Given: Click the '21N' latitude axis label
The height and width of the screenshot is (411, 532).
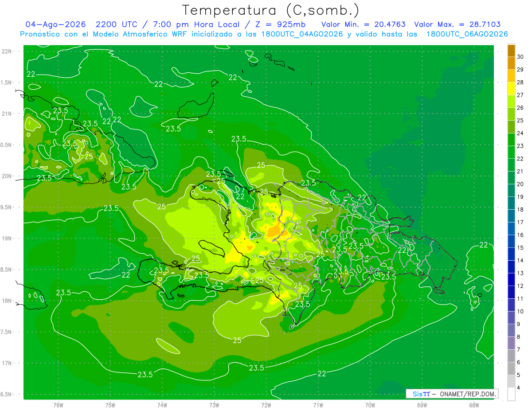Looking at the screenshot, I should point(7,114).
